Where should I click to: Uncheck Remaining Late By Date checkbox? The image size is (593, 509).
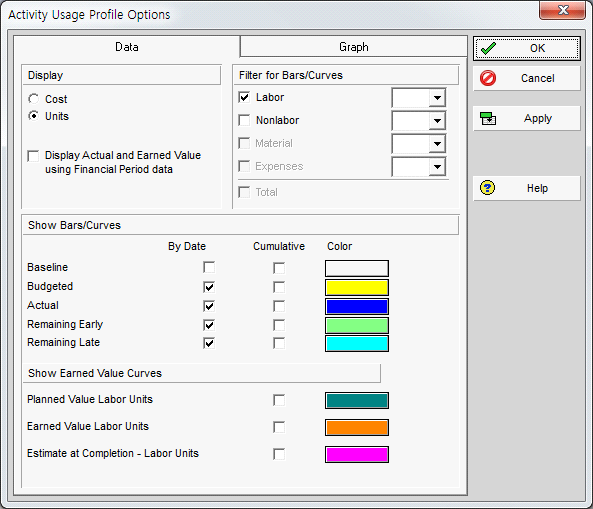pyautogui.click(x=209, y=343)
